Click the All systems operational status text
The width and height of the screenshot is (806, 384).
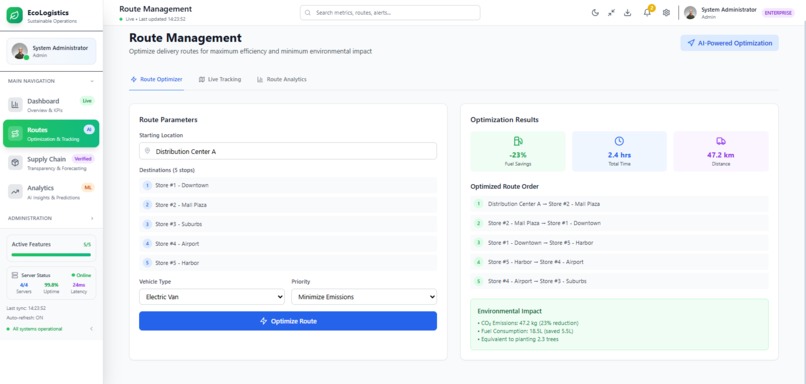(38, 329)
